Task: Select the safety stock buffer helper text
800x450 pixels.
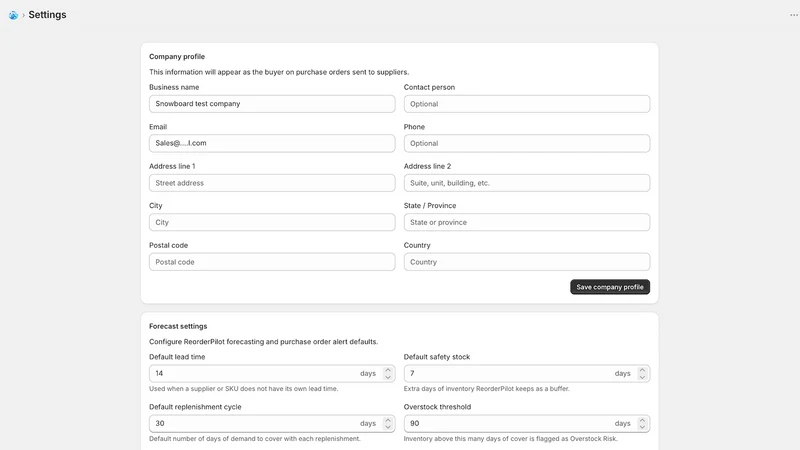Action: tap(487, 389)
